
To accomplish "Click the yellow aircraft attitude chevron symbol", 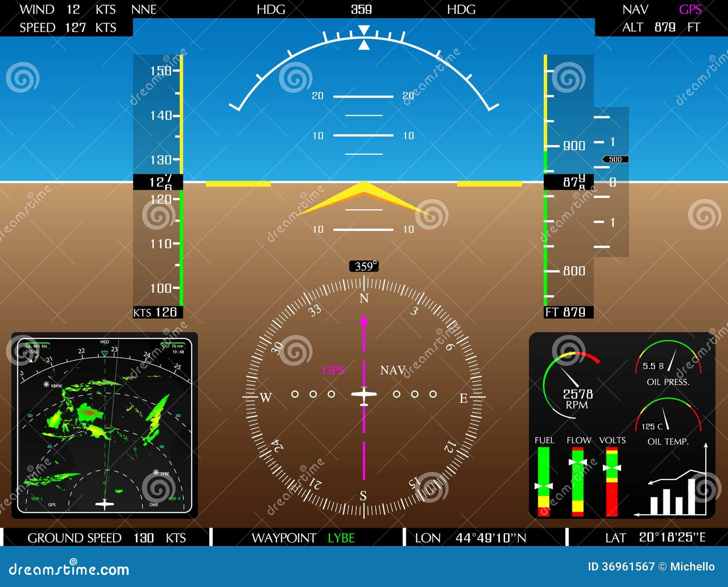I will [364, 197].
